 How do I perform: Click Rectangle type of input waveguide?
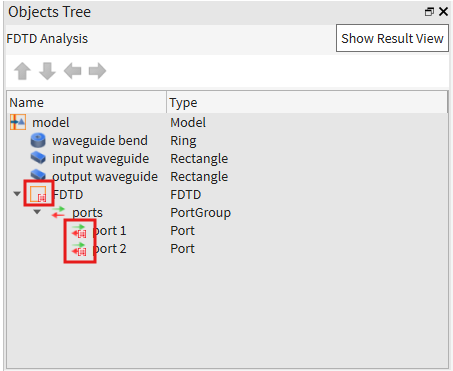tap(199, 159)
